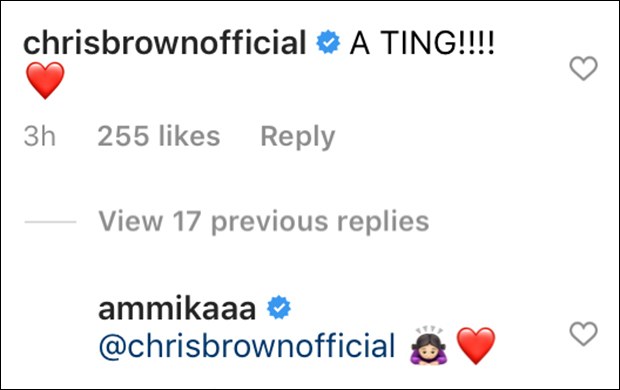Viewport: 620px width, 390px height.
Task: Click the bowing person emoji
Action: point(429,345)
